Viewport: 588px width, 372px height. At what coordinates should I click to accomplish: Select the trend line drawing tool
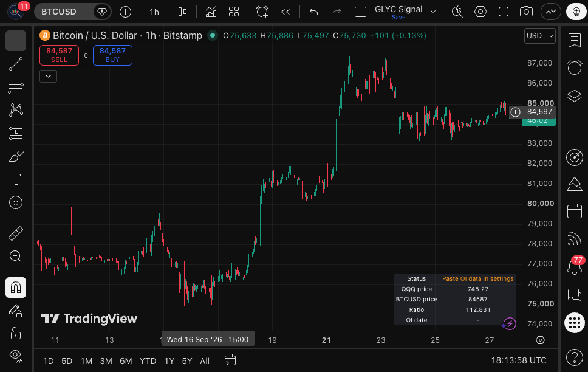point(16,64)
